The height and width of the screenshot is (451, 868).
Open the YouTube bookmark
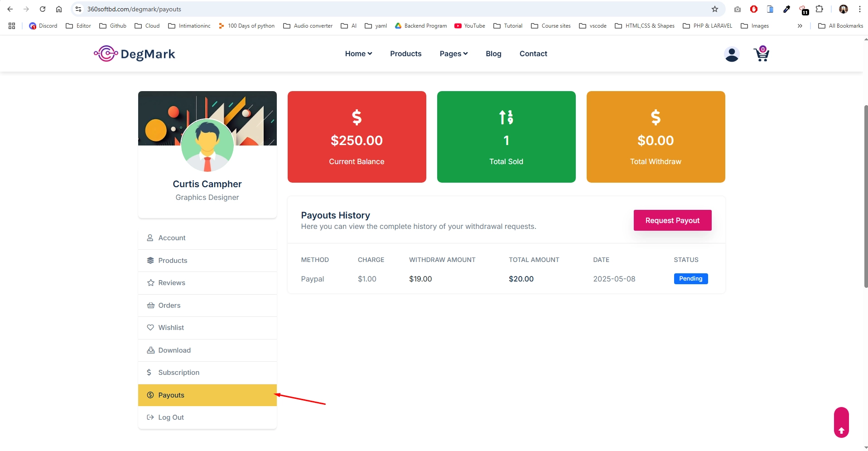[470, 26]
